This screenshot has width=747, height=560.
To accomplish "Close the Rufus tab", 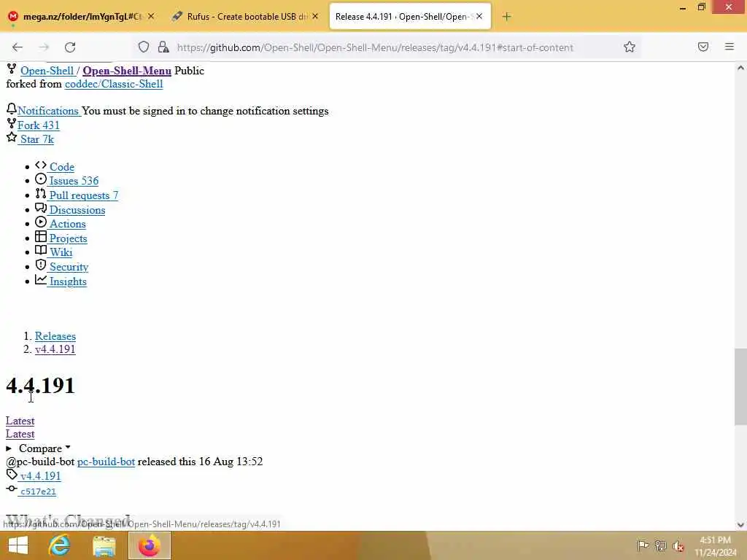I will pos(315,16).
